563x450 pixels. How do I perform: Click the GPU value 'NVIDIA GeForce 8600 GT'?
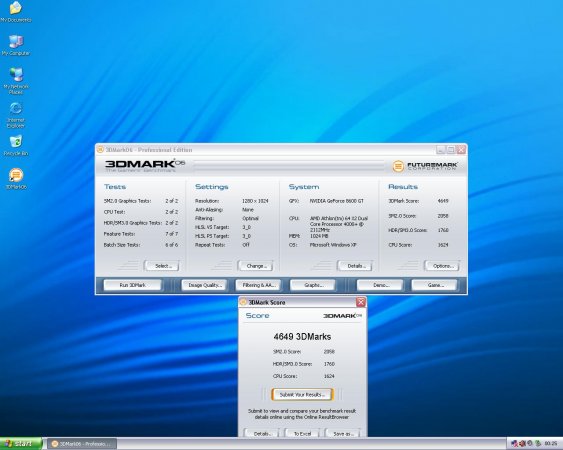click(x=336, y=201)
